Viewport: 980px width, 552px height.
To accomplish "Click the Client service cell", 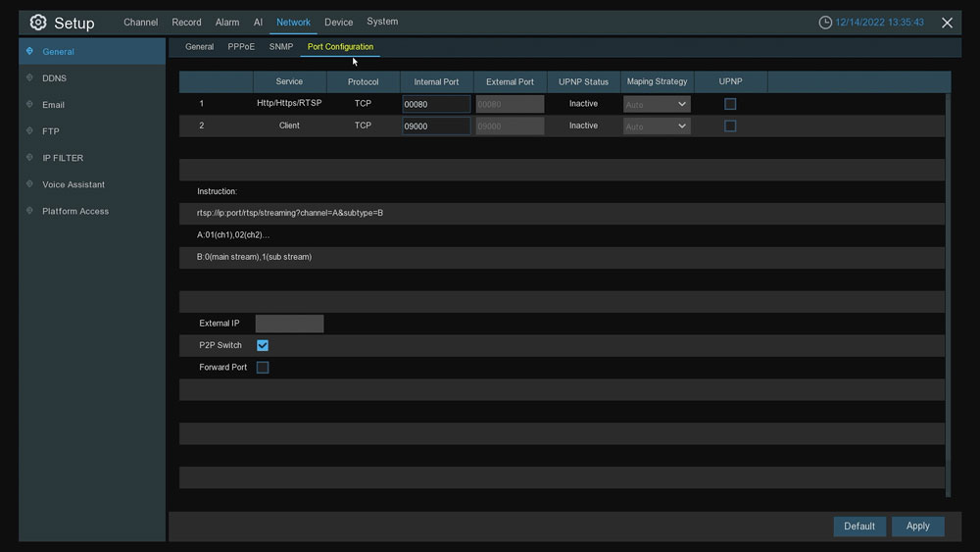I will pos(289,125).
